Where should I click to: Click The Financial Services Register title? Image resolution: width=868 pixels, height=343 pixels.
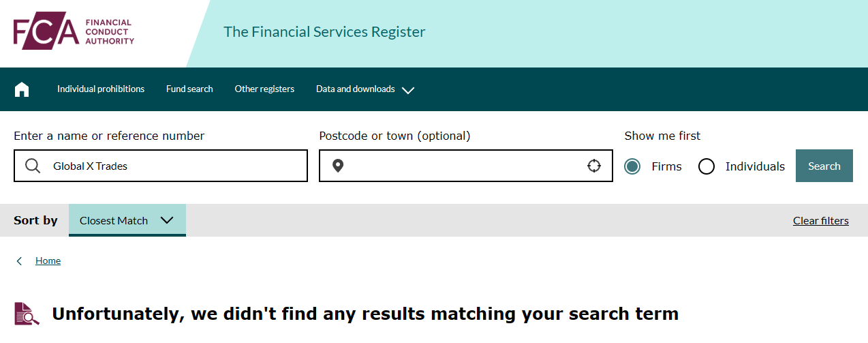coord(324,32)
